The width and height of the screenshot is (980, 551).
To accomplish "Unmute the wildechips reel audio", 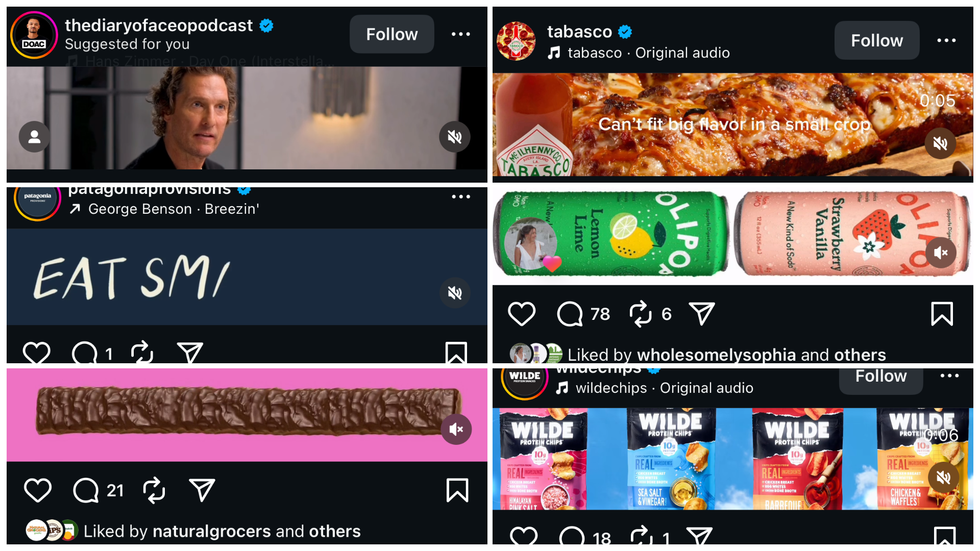I will pos(943,478).
